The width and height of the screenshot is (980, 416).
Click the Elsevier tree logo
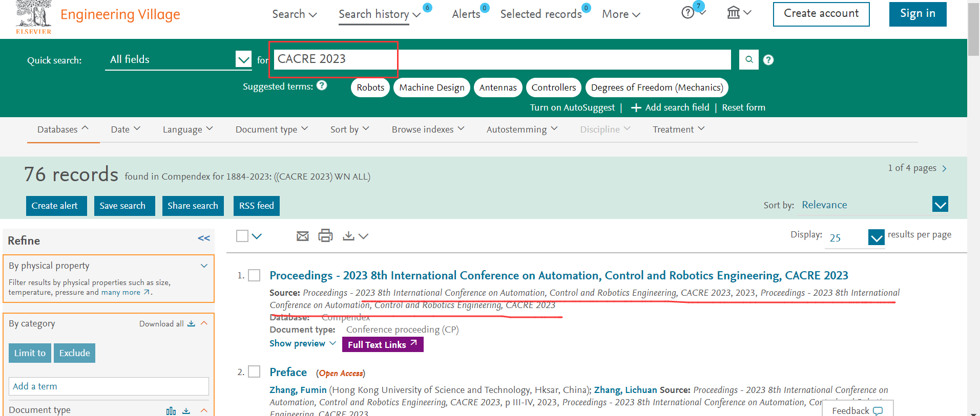point(33,17)
